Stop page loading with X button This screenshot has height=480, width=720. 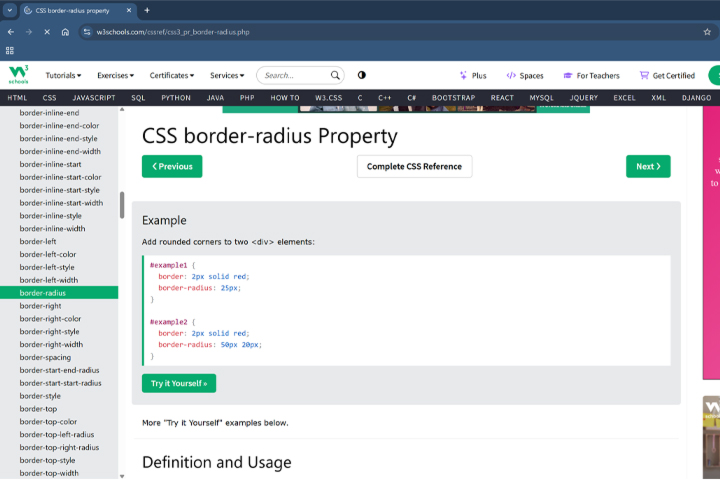pyautogui.click(x=47, y=32)
